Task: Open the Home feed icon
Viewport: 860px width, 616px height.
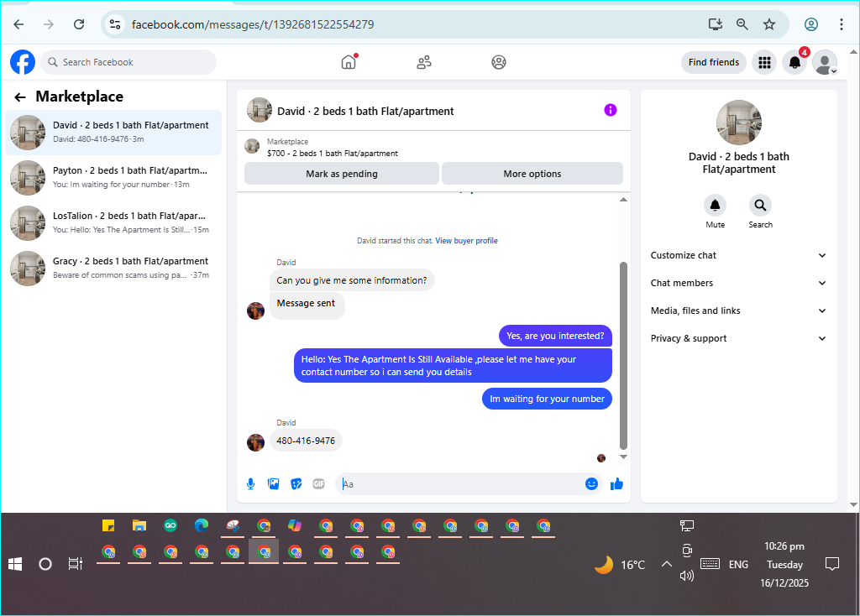Action: click(x=349, y=62)
